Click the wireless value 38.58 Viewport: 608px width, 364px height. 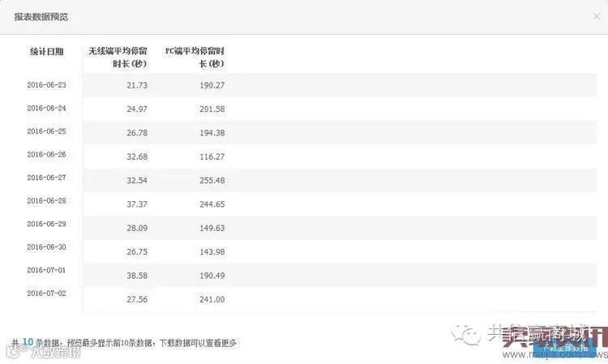coord(137,276)
